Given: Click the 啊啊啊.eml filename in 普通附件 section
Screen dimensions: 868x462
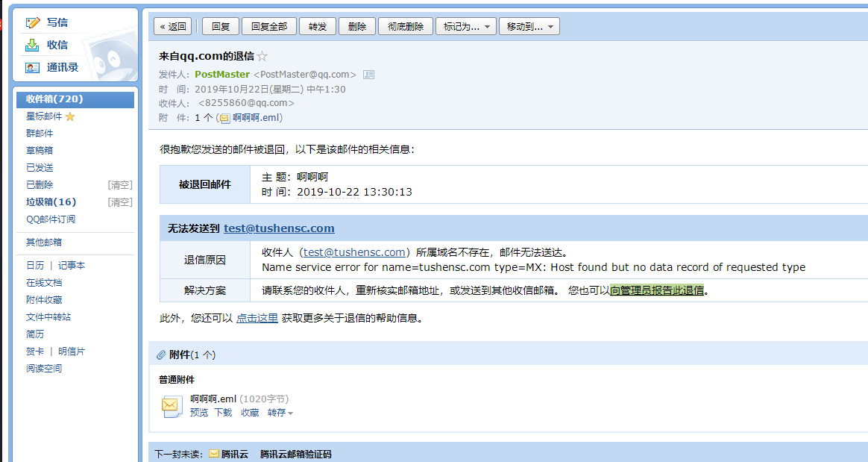Looking at the screenshot, I should pos(213,399).
